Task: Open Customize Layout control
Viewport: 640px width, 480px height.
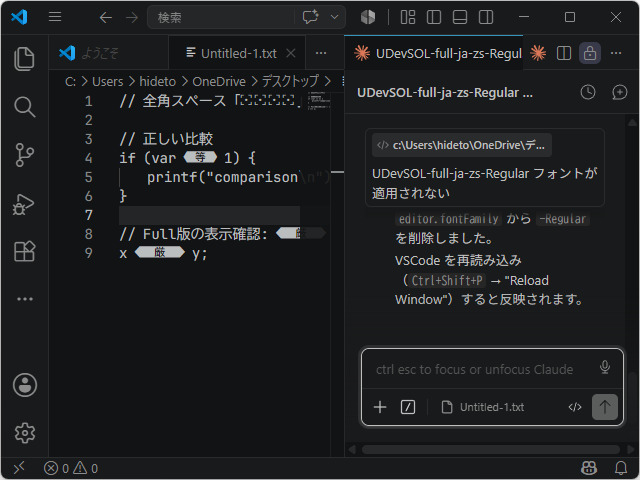Action: [x=408, y=17]
